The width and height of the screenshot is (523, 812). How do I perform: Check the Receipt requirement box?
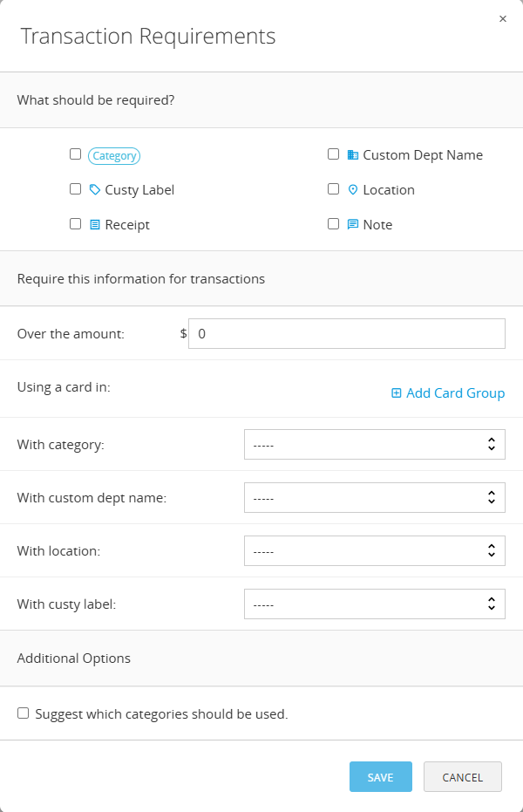(76, 224)
